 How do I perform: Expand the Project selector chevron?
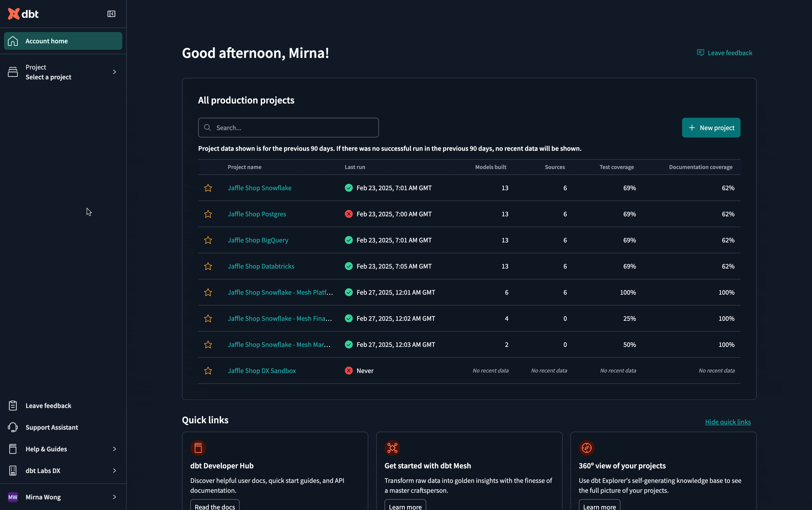114,72
